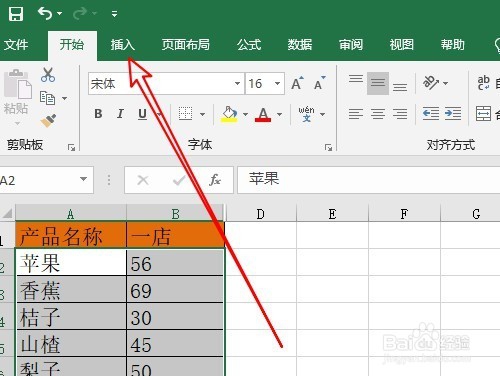Decrease the cell indent
The image size is (500, 376).
(431, 114)
